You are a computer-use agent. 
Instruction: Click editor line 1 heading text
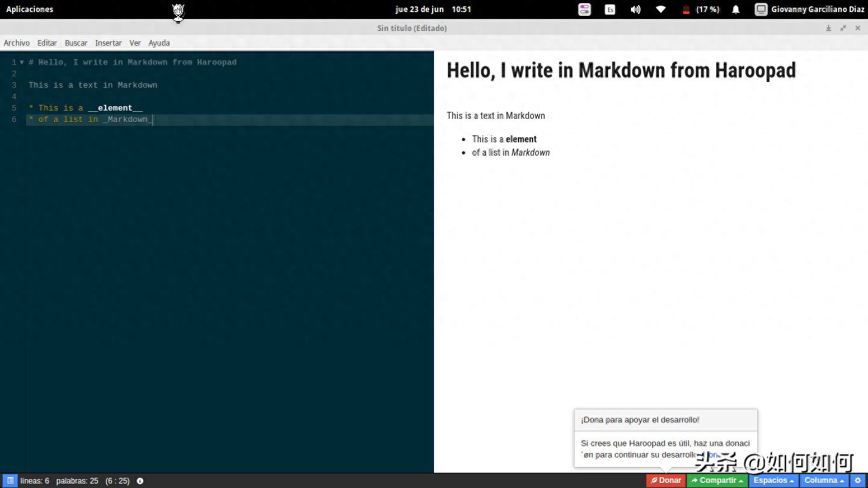pos(132,62)
